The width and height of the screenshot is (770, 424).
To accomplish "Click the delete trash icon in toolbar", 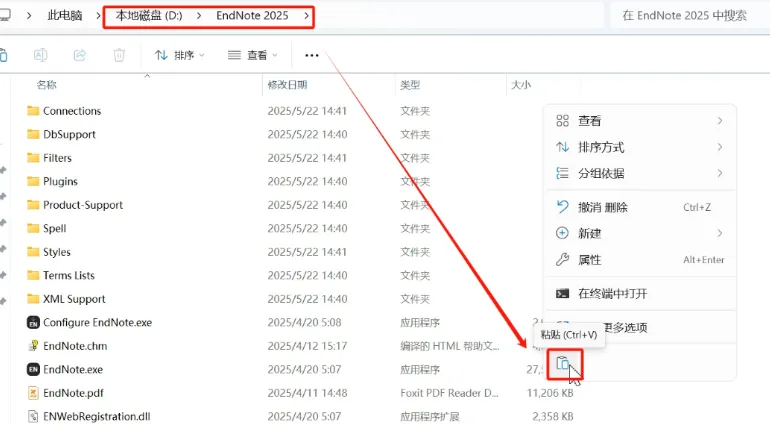I will (119, 55).
